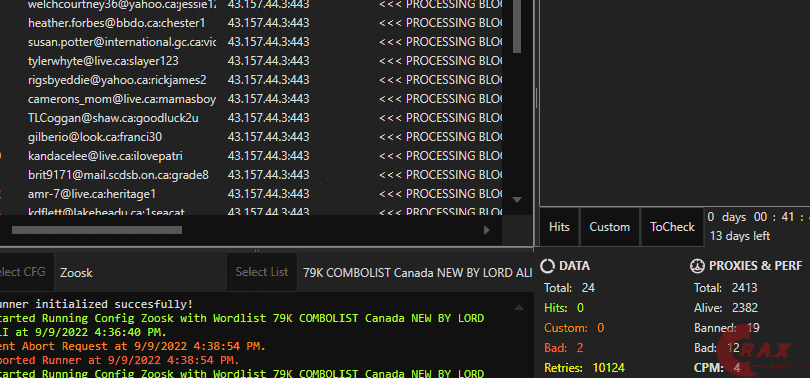The height and width of the screenshot is (378, 810).
Task: Click the 'CPM: 4' performance value
Action: pos(718,368)
